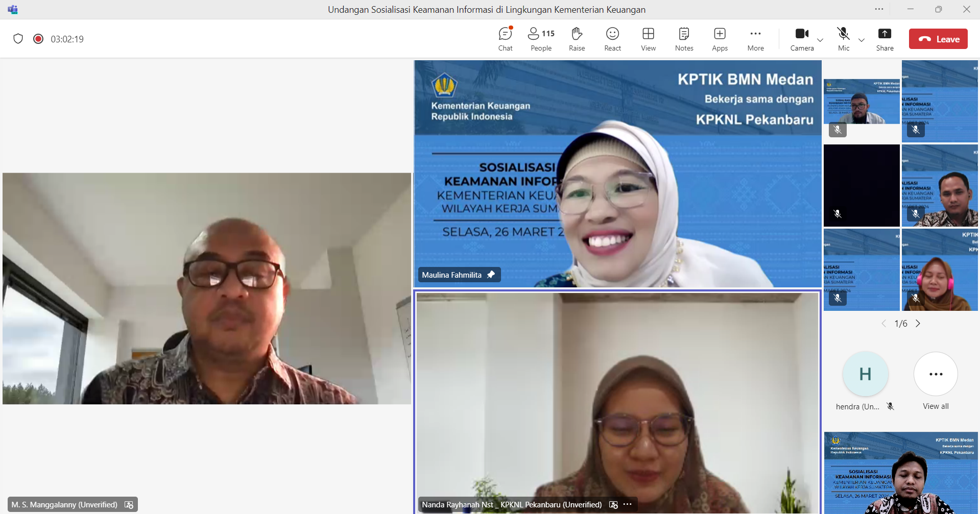This screenshot has height=514, width=980.
Task: Click spotlight icon on M. S. Manggalanny tag
Action: 129,505
